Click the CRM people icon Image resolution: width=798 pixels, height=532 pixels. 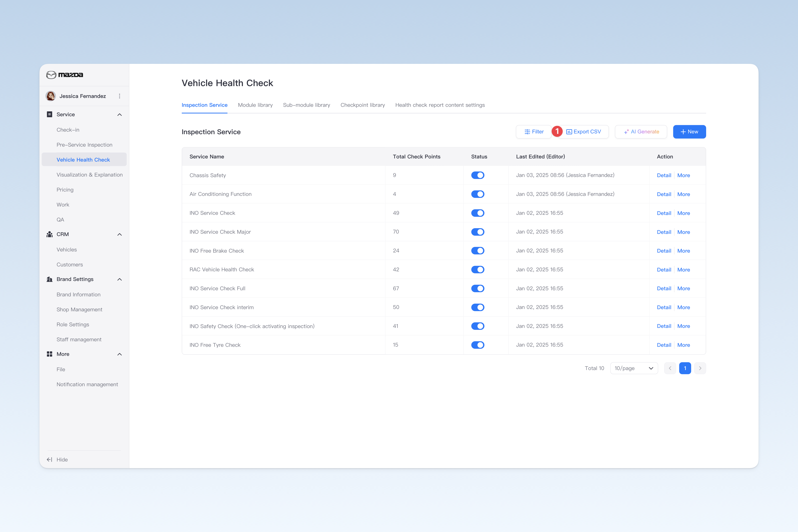point(49,234)
